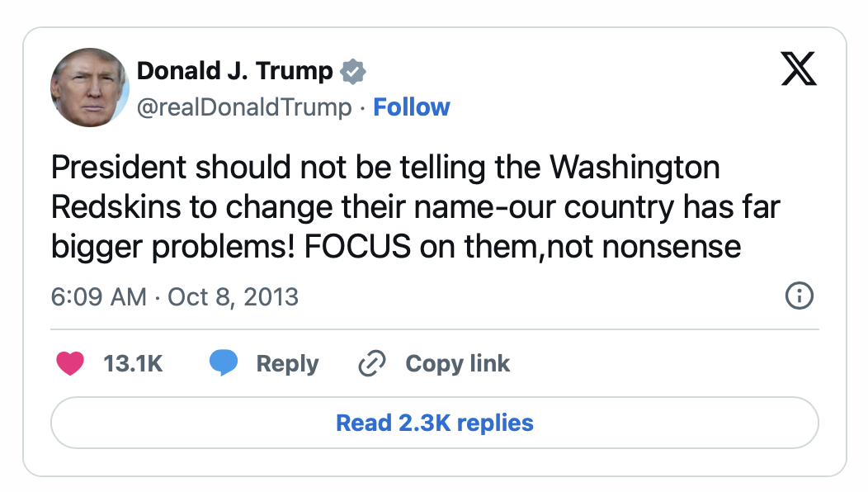Like the tweet with the heart icon
868x492 pixels.
tap(70, 363)
